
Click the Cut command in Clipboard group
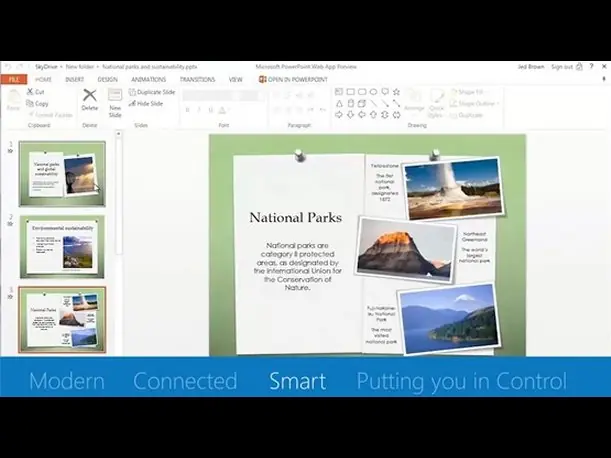[x=35, y=92]
